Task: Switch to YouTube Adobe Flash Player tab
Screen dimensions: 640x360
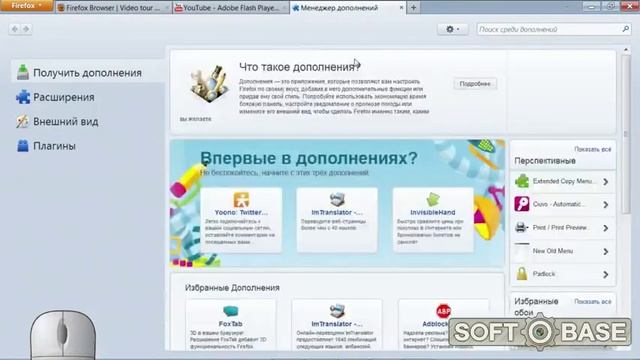Action: tap(231, 7)
